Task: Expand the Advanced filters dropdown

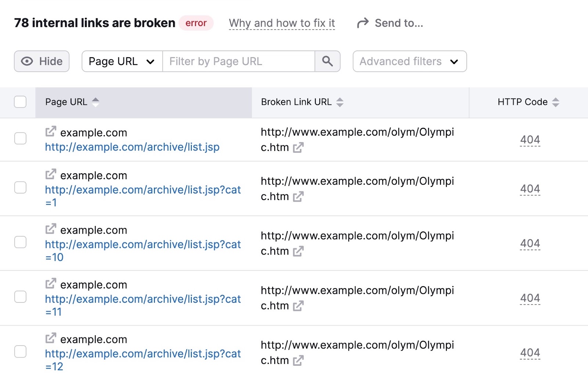Action: 409,61
